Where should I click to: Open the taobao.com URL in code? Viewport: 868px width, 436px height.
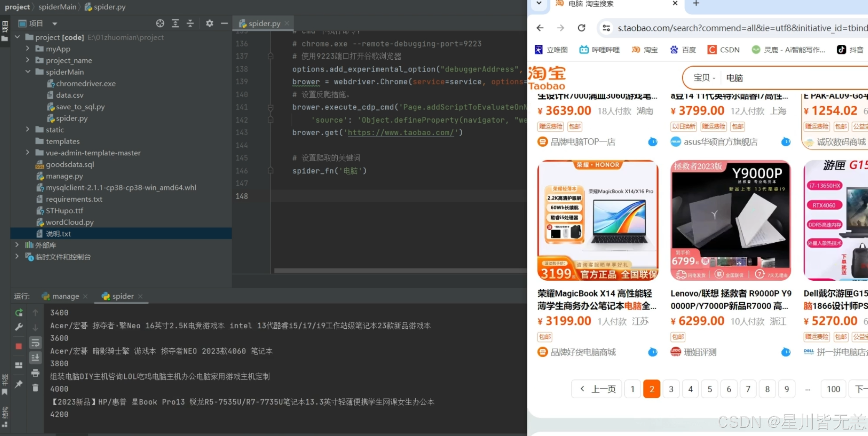401,133
